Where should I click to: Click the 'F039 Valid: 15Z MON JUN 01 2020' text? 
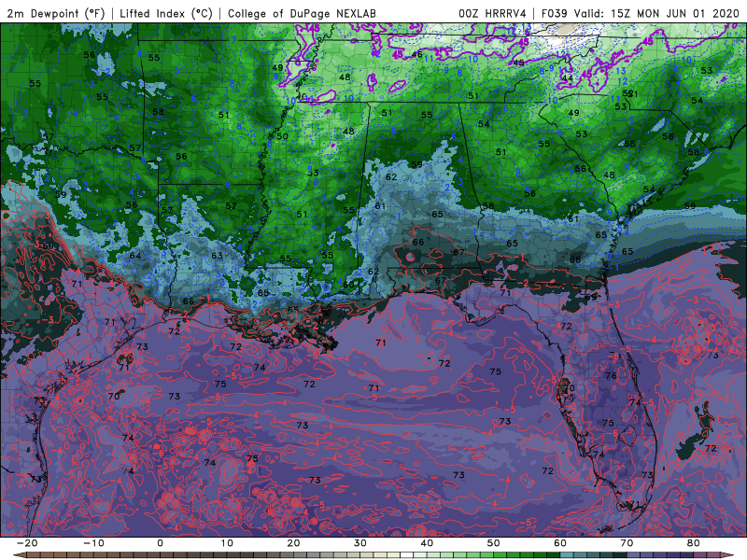click(640, 14)
